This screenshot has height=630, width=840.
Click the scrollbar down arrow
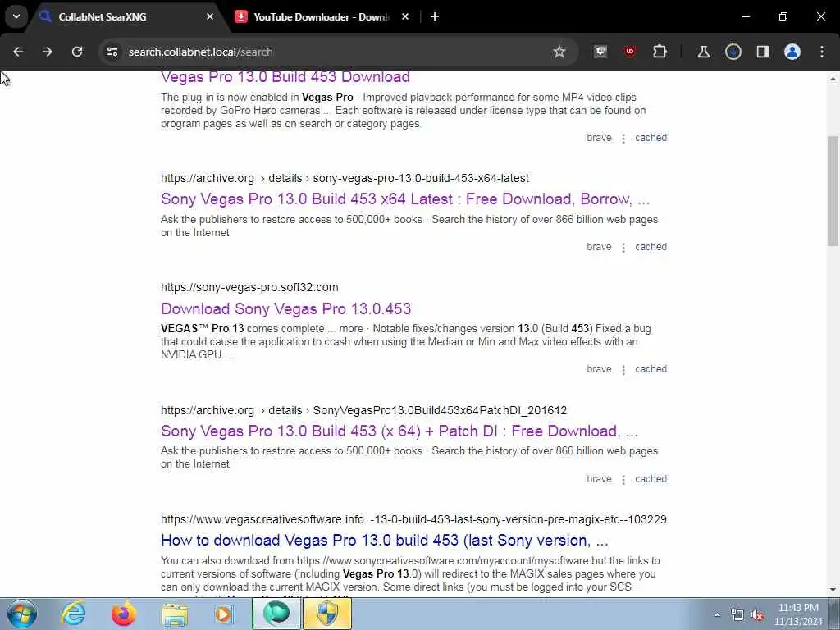click(833, 591)
